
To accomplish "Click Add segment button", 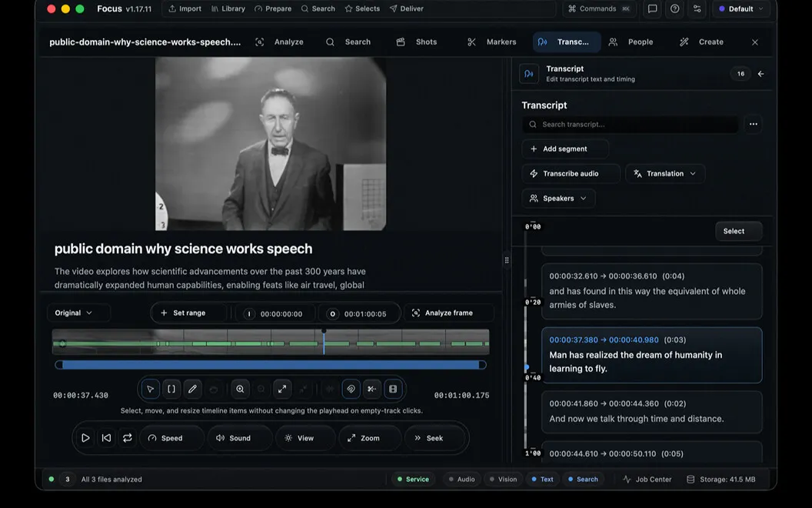I will click(x=565, y=149).
